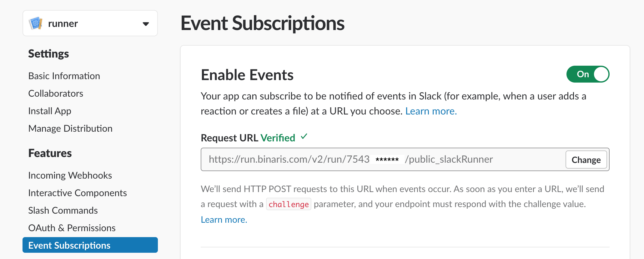The width and height of the screenshot is (644, 259).
Task: Follow Learn more link after URL you choose
Action: [431, 111]
